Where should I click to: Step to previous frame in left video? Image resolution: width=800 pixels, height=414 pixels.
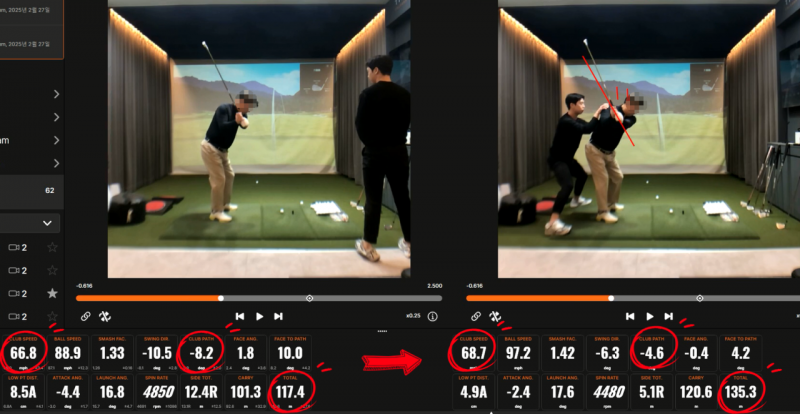click(x=240, y=316)
